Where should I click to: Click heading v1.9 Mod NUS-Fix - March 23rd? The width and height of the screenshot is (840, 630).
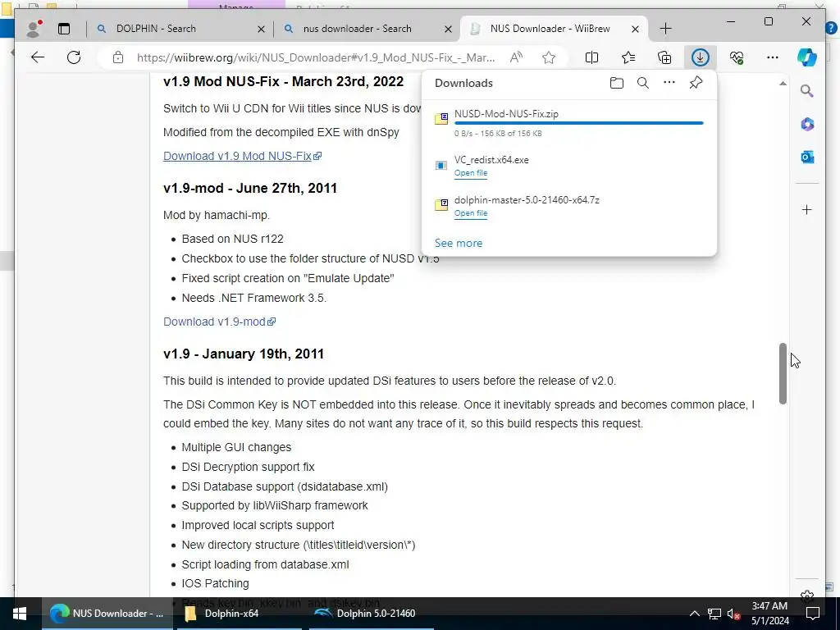(283, 81)
